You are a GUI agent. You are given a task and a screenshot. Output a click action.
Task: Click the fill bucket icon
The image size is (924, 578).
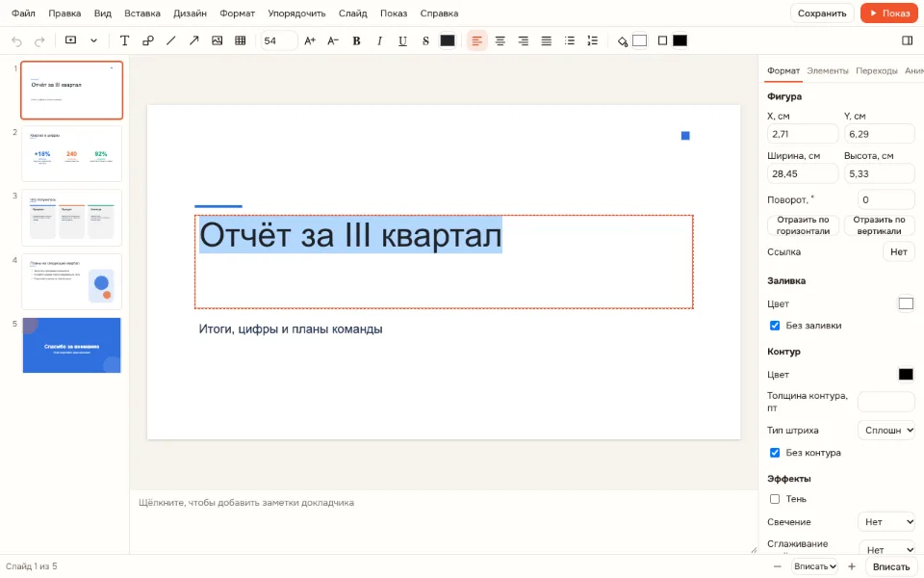[623, 41]
